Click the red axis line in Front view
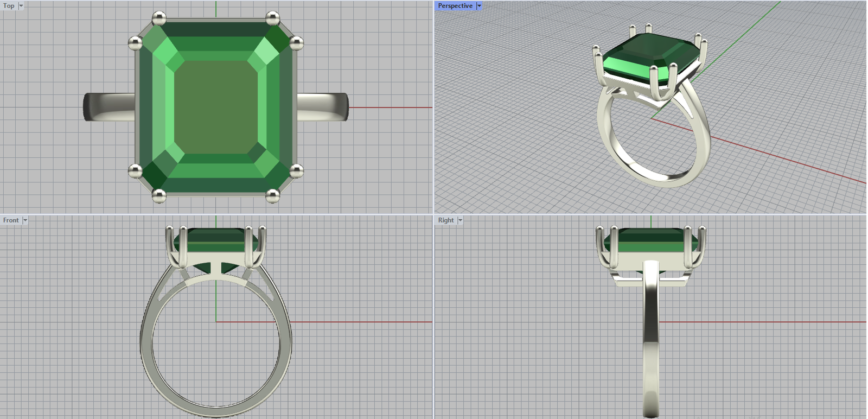 click(x=358, y=322)
